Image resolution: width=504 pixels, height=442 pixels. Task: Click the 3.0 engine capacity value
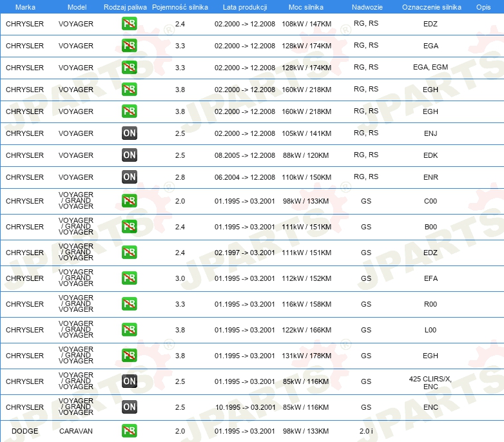180,278
